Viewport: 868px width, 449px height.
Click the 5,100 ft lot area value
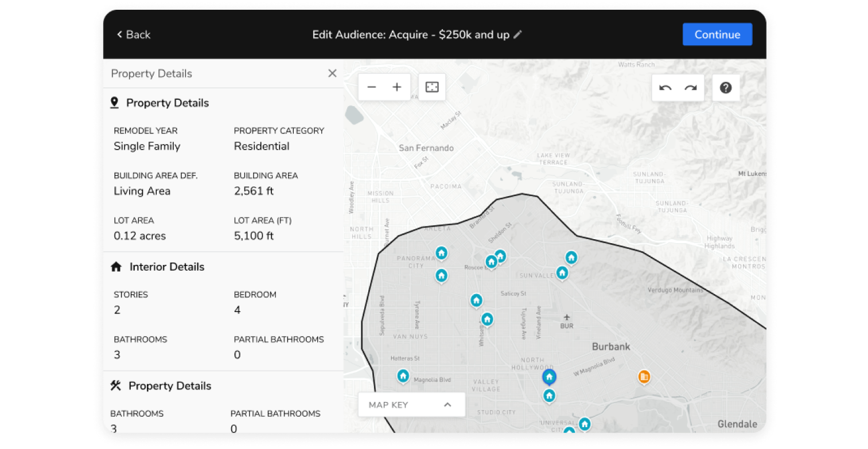254,236
